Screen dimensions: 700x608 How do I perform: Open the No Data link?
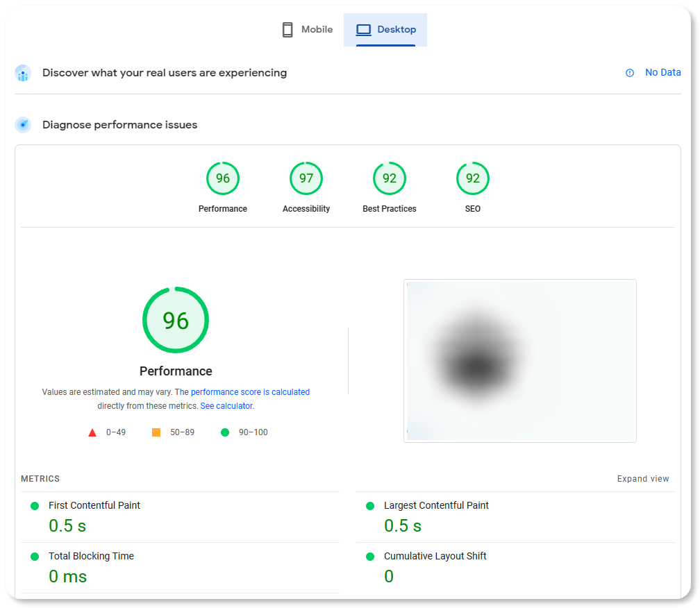pyautogui.click(x=663, y=73)
